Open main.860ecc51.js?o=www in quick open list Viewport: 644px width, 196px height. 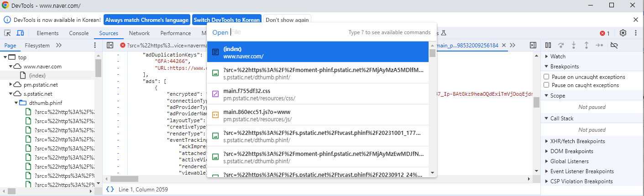(x=318, y=115)
